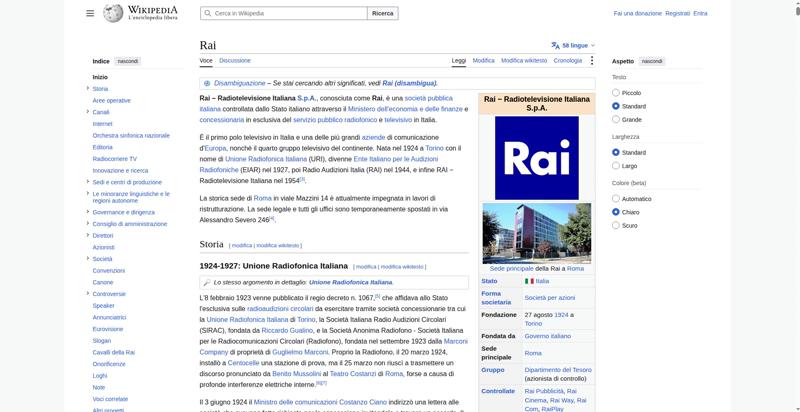Click the magnifier icon beside Lo stesso argomento
The height and width of the screenshot is (412, 800).
coord(207,282)
